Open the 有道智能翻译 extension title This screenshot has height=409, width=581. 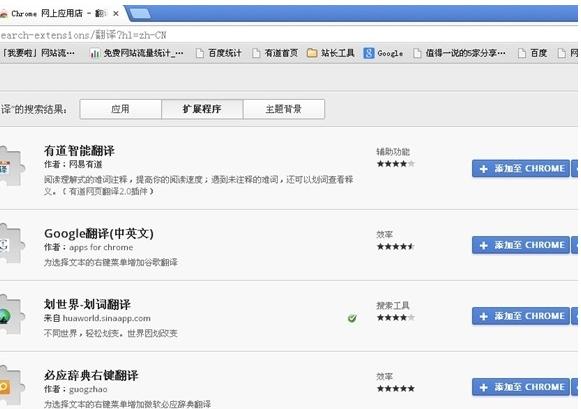[79, 151]
